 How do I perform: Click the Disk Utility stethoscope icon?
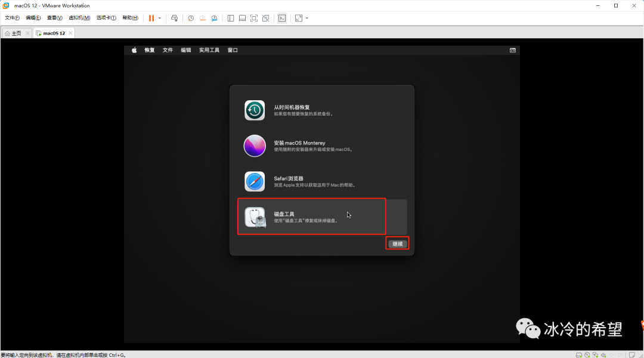pos(255,217)
